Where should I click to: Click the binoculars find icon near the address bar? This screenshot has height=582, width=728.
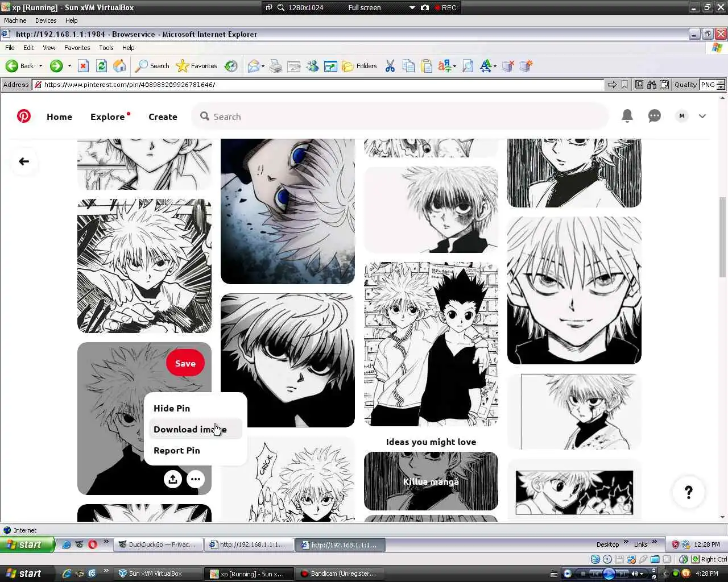(652, 85)
